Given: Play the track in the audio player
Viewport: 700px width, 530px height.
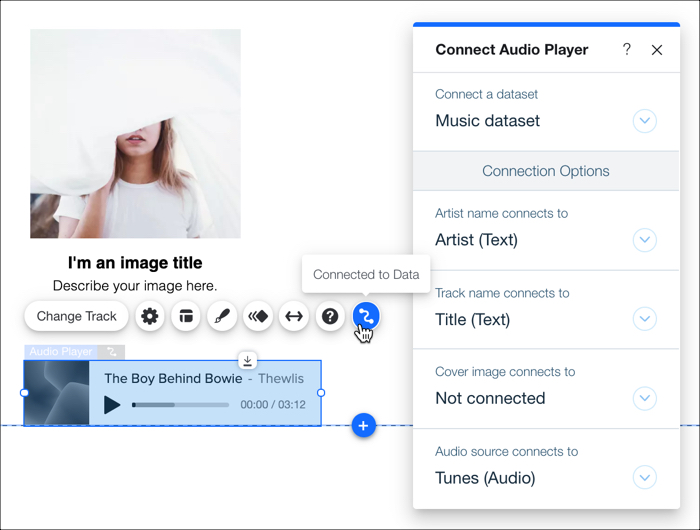Looking at the screenshot, I should pyautogui.click(x=113, y=405).
